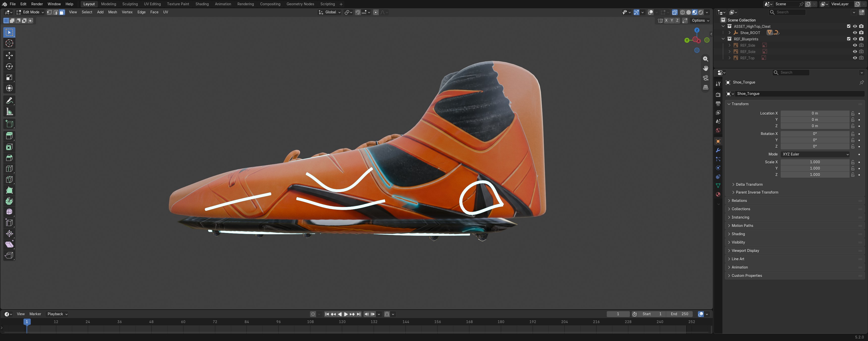This screenshot has width=868, height=341.
Task: Choose the Poly Build tool
Action: [x=9, y=190]
